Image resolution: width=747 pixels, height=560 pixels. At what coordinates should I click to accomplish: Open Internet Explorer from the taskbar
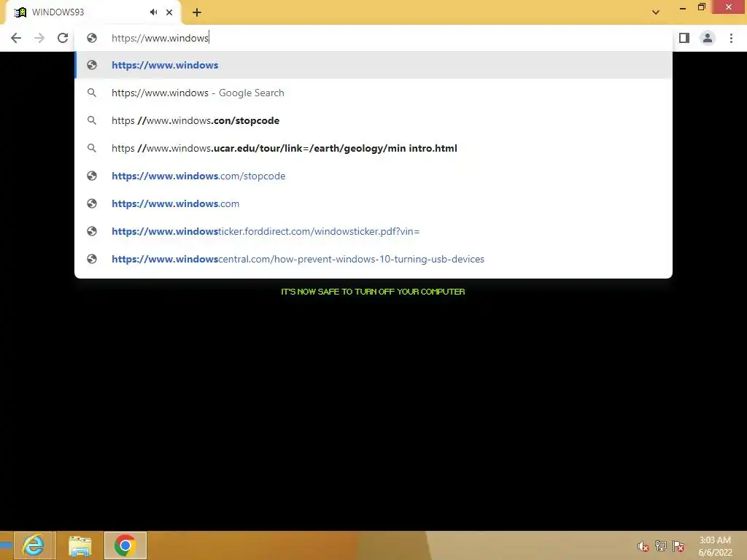tap(34, 545)
